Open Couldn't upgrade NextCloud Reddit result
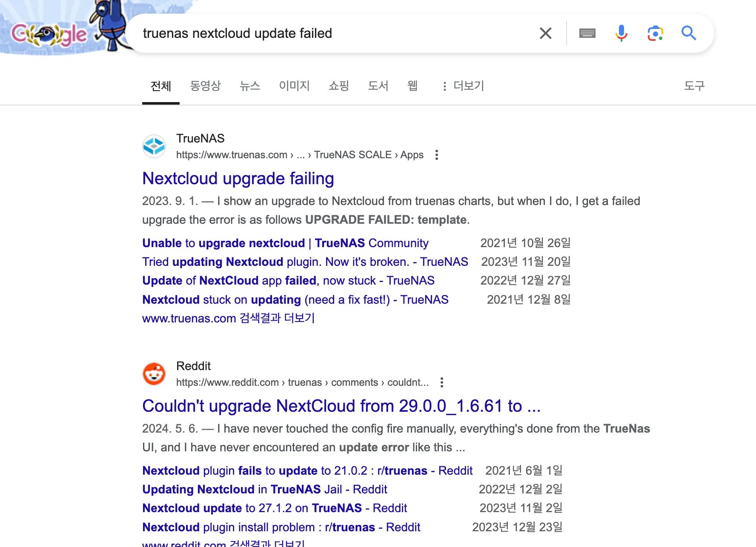Image resolution: width=756 pixels, height=547 pixels. pos(341,406)
